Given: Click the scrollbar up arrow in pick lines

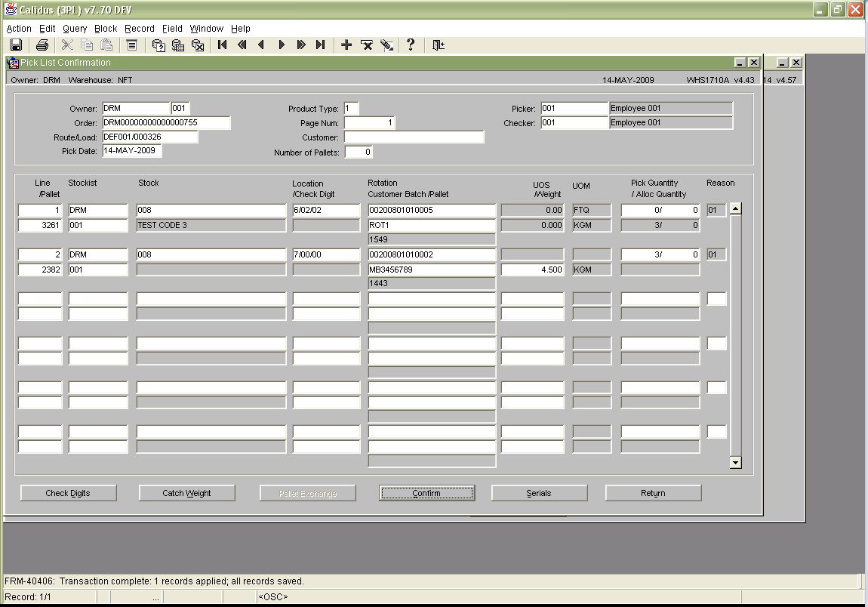Looking at the screenshot, I should pyautogui.click(x=736, y=209).
